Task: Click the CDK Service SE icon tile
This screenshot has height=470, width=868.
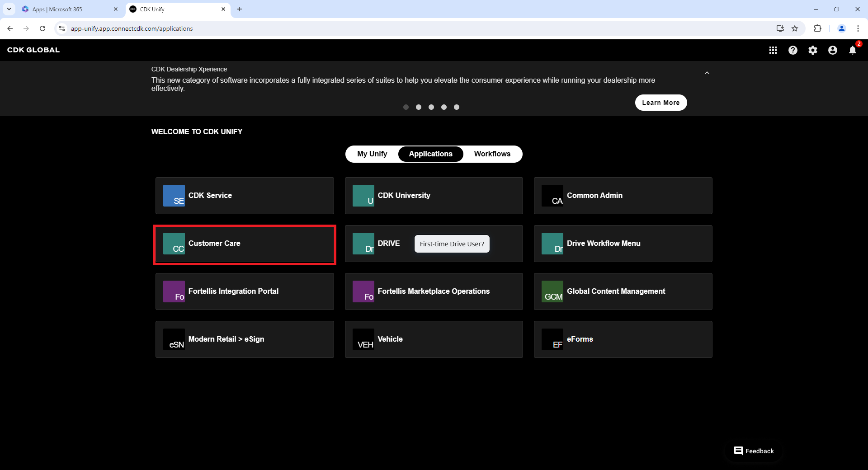Action: click(174, 196)
